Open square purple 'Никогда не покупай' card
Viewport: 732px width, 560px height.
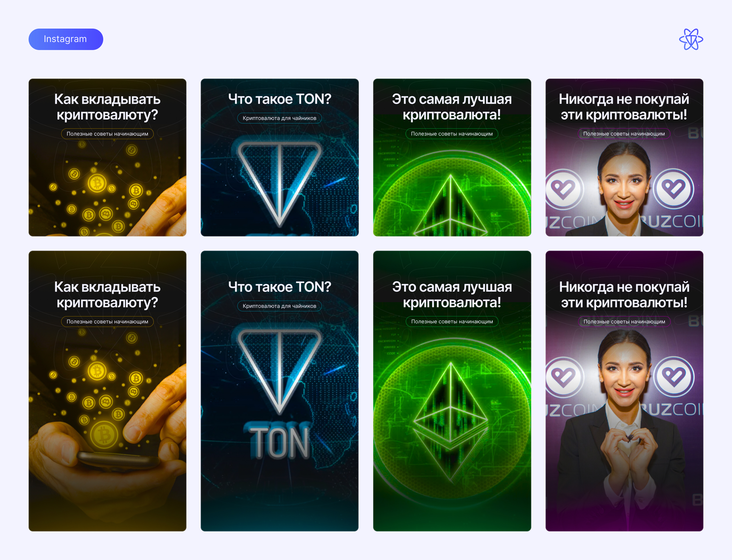coord(624,157)
